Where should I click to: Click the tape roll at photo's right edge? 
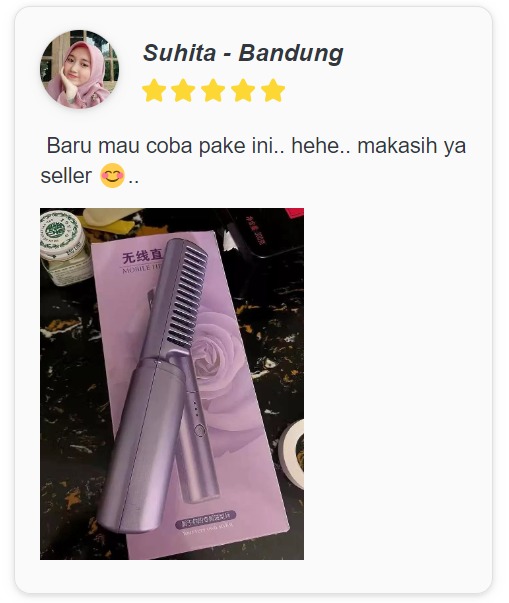[x=292, y=454]
